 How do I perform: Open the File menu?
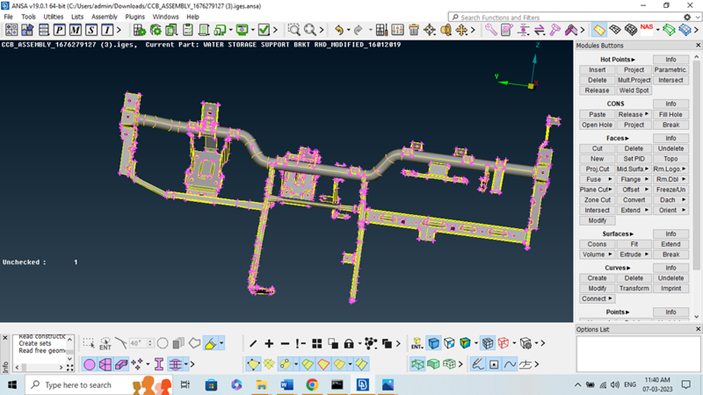pos(9,17)
